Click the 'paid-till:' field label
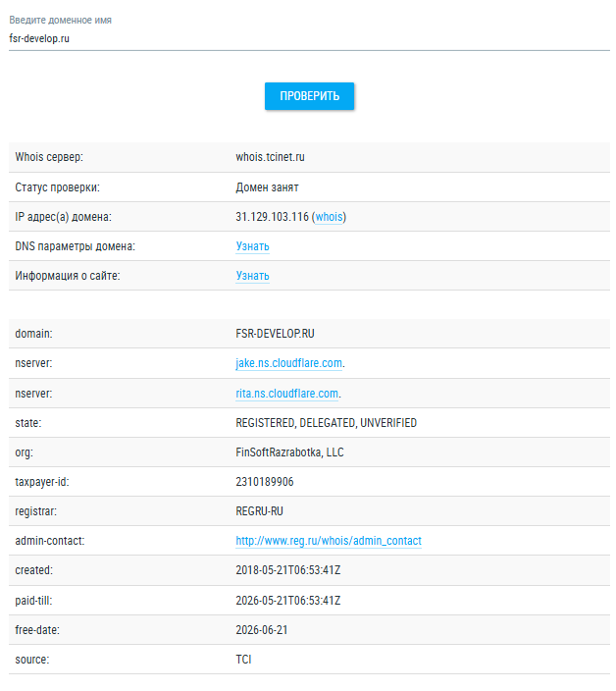The width and height of the screenshot is (616, 691). pos(33,601)
